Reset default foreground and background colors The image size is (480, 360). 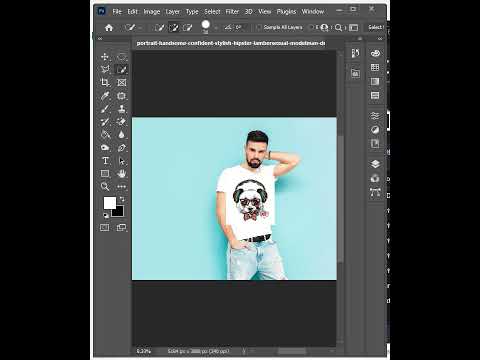[106, 215]
